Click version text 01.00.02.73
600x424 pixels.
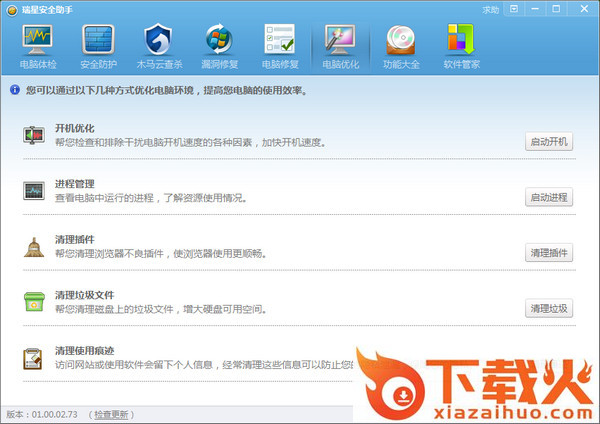tap(54, 414)
